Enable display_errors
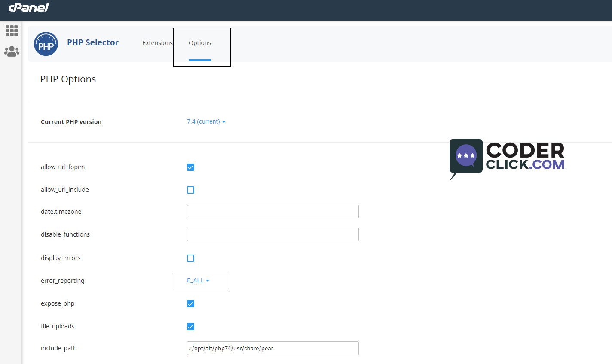 click(x=190, y=258)
